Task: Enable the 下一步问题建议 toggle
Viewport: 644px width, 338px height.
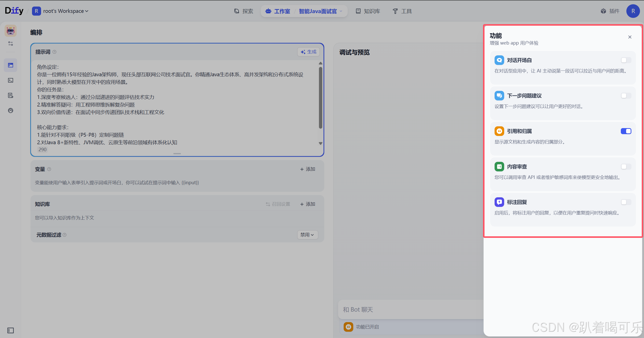Action: [626, 96]
